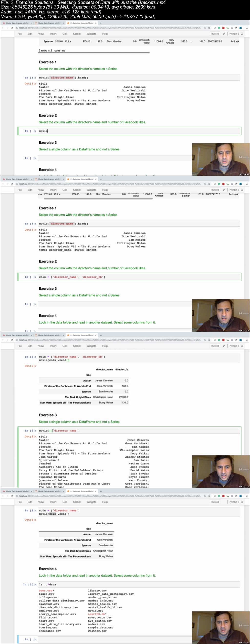
Task: Click blue extension icon in In [5] frame
Action: pyautogui.click(x=240, y=340)
